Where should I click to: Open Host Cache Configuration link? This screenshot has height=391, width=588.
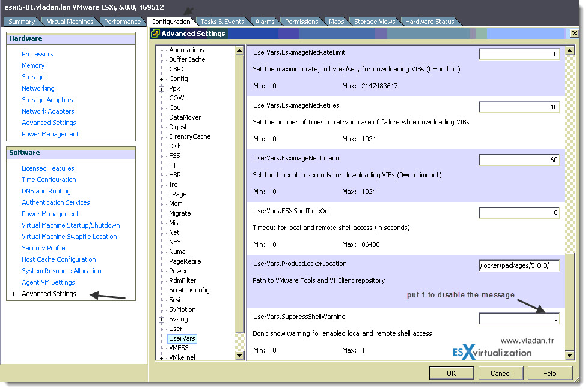pyautogui.click(x=59, y=260)
